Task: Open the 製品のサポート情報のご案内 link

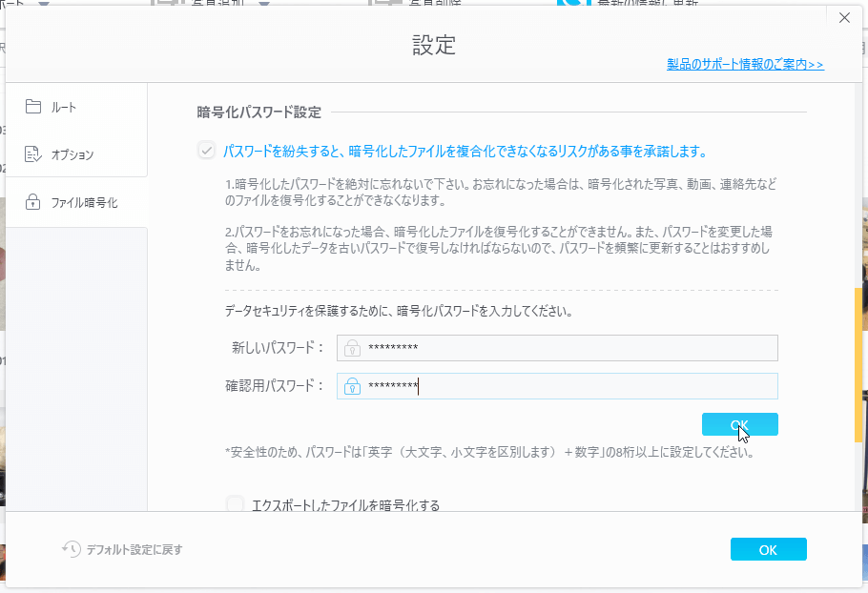Action: coord(745,65)
